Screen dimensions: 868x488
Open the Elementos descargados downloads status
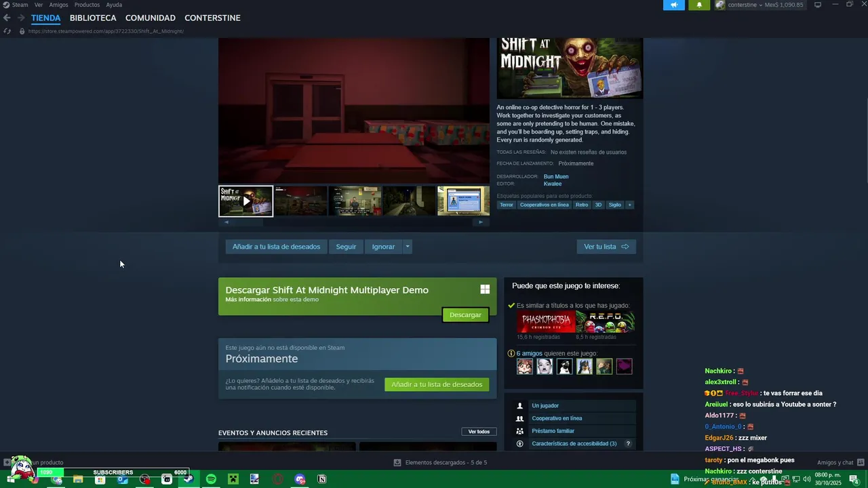[440, 463]
